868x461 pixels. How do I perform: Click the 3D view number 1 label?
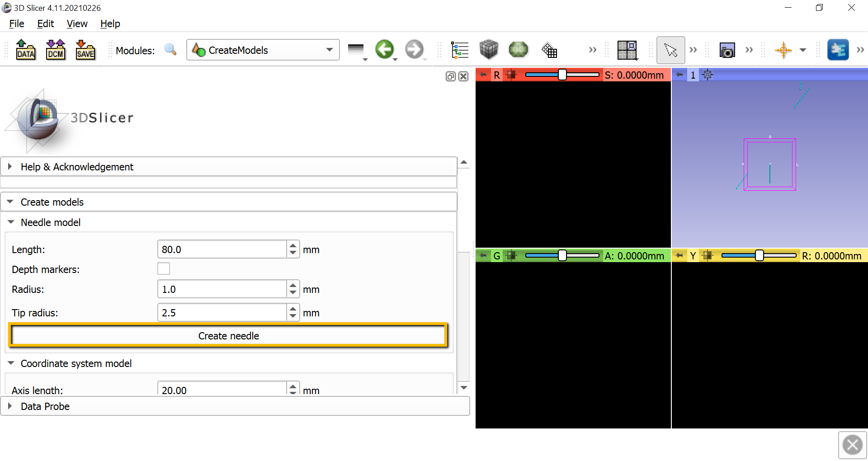(x=693, y=75)
